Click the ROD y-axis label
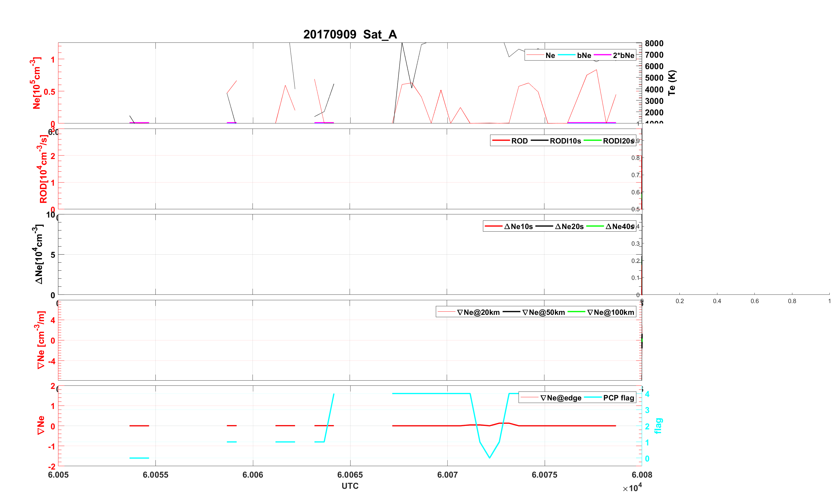This screenshot has height=504, width=834. [x=43, y=169]
